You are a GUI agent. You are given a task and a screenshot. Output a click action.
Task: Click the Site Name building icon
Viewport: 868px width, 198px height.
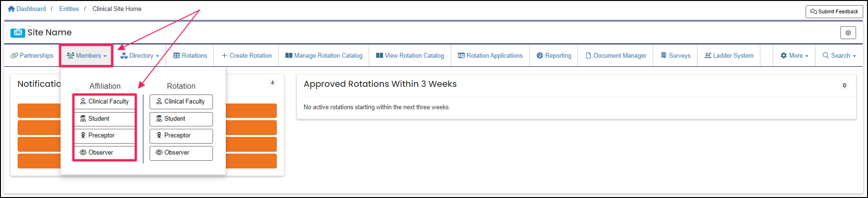(x=18, y=32)
